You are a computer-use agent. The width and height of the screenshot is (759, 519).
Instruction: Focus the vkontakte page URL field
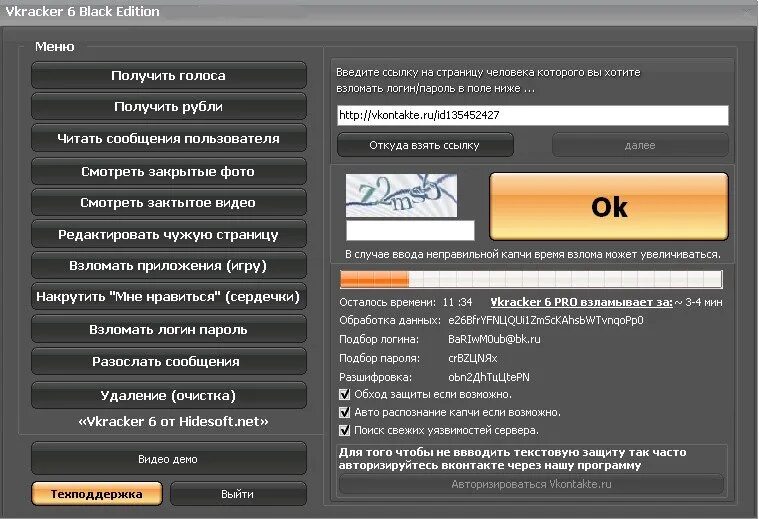pos(532,115)
